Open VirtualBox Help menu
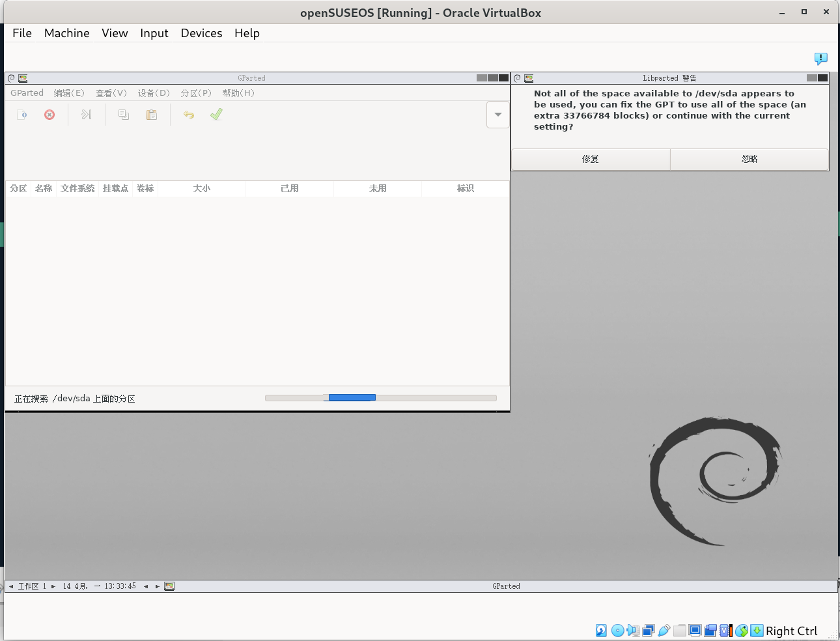Viewport: 840px width, 641px height. point(247,33)
